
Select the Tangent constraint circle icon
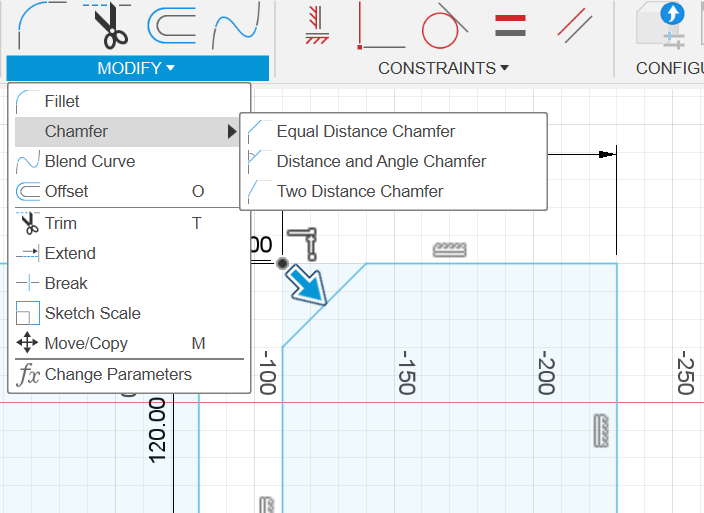[x=444, y=27]
